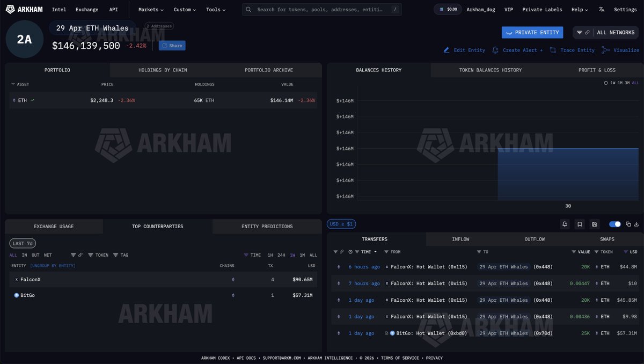Open the Private Labels link in the header
The image size is (644, 364).
tap(542, 10)
